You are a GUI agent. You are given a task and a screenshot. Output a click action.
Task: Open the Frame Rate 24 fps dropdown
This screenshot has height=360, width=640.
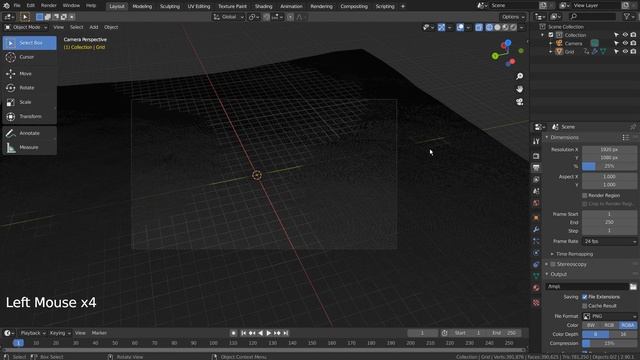pos(610,241)
